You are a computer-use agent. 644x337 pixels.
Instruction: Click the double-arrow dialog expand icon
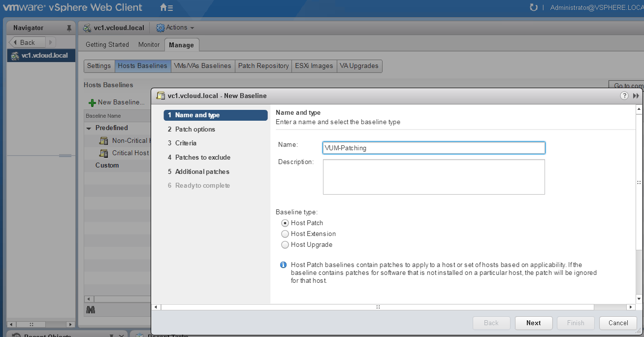(x=636, y=96)
